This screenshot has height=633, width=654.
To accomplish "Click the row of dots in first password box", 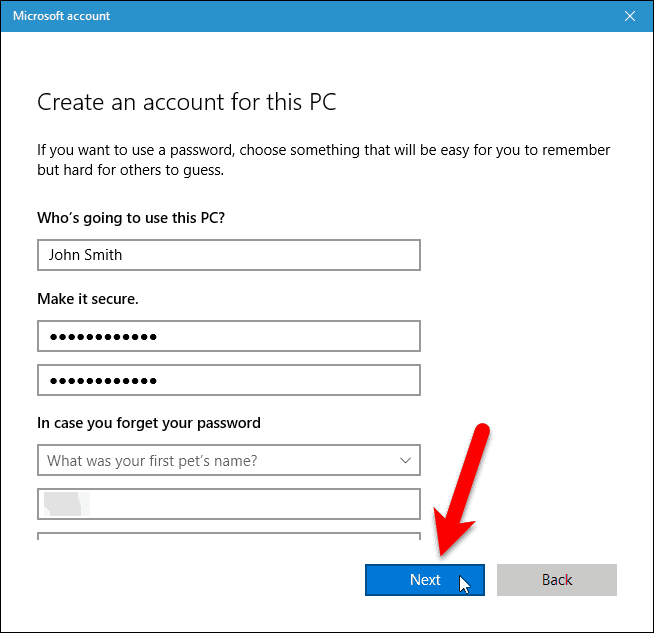I will 103,337.
